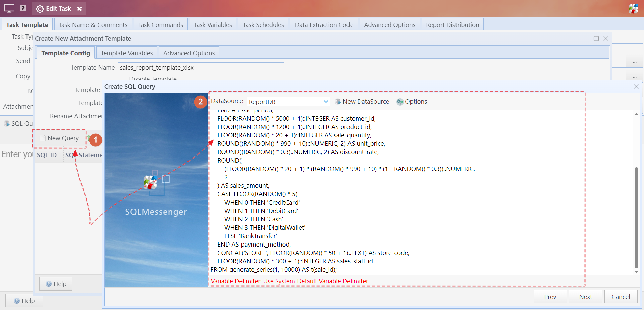Screen dimensions: 644x310
Task: Click the Variable Delimiter link text
Action: tap(289, 281)
